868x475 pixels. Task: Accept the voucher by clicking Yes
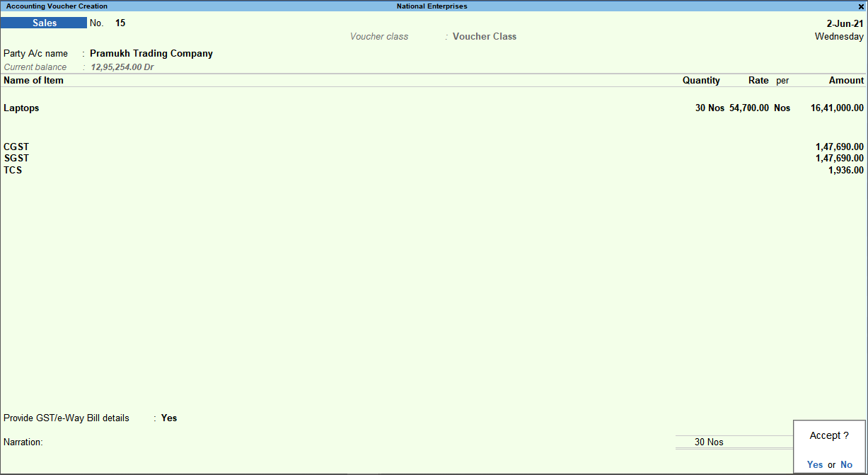(814, 464)
